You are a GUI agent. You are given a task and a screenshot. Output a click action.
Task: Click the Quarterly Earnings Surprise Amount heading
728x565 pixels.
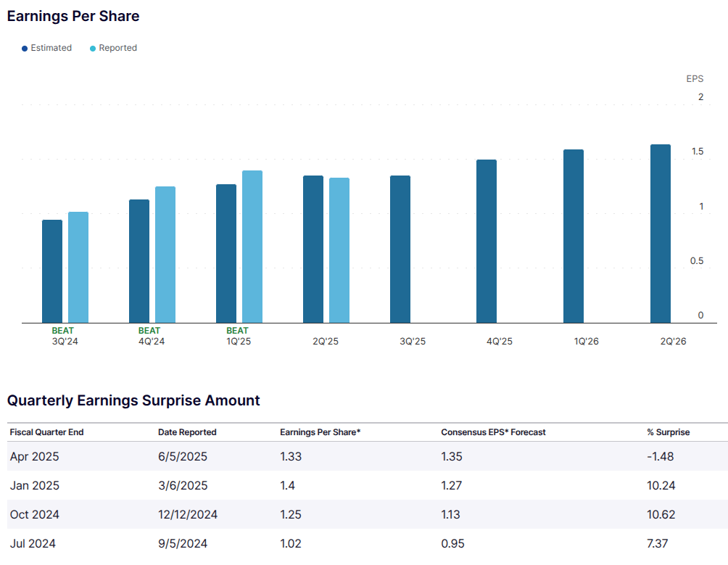(x=132, y=400)
